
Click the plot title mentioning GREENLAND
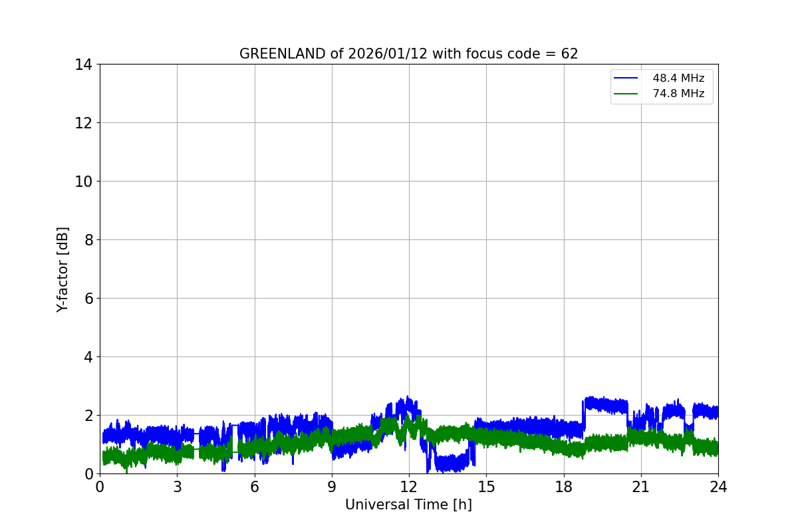(409, 54)
